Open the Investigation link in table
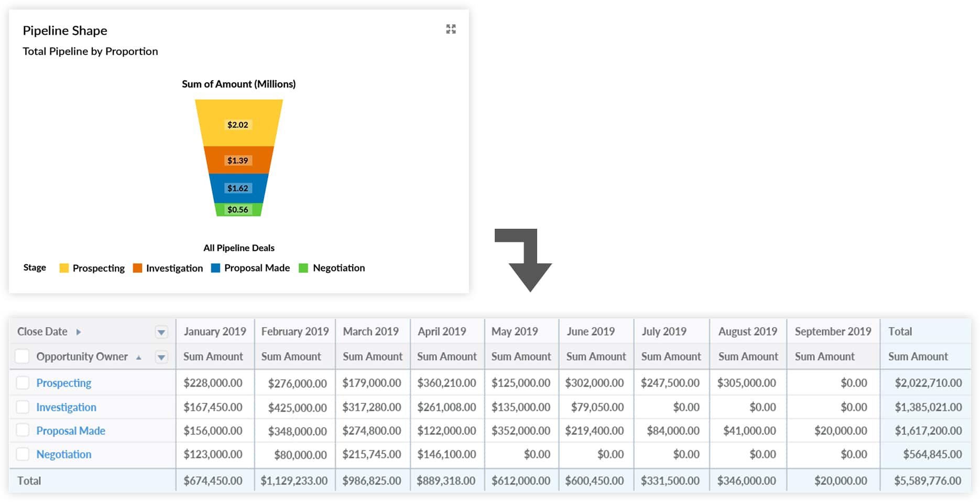This screenshot has width=980, height=502. click(x=66, y=407)
